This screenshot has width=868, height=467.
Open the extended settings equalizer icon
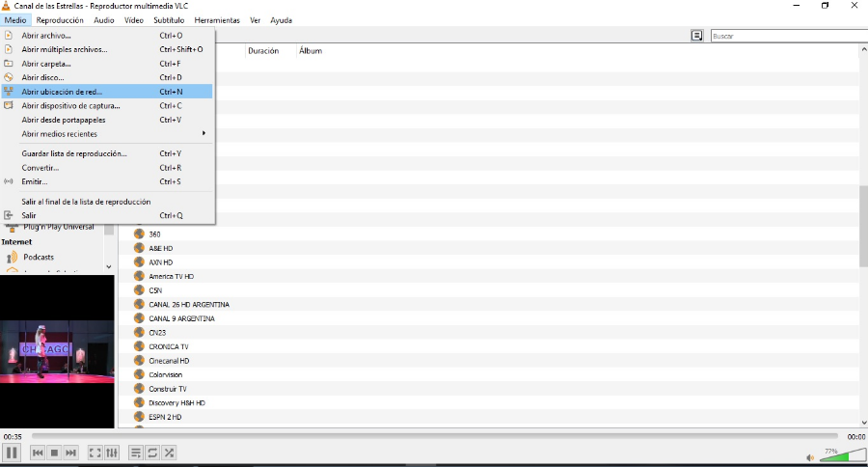tap(112, 453)
